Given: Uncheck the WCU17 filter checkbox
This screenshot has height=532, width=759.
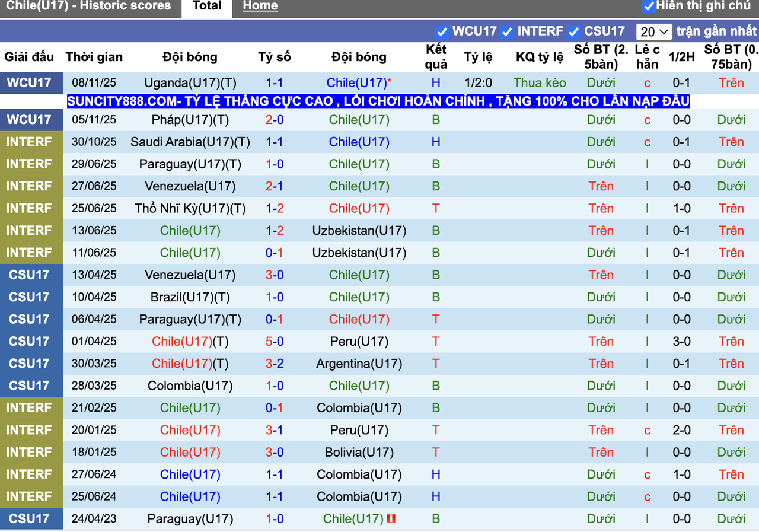Looking at the screenshot, I should [442, 31].
